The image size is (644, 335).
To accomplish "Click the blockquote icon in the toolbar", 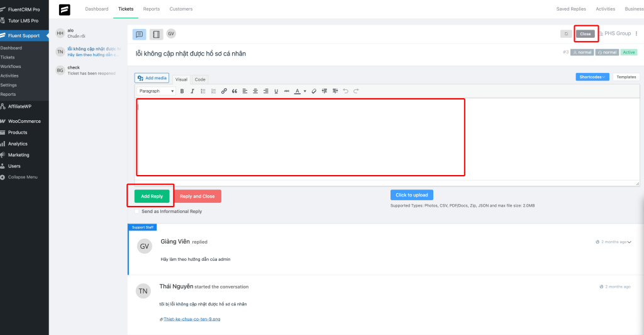I will point(234,91).
